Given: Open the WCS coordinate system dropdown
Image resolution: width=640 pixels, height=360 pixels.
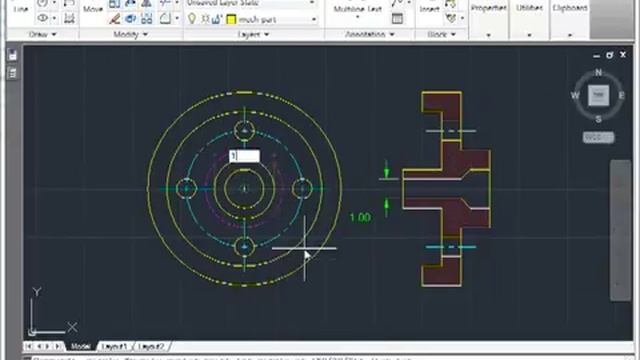Looking at the screenshot, I should coord(598,138).
